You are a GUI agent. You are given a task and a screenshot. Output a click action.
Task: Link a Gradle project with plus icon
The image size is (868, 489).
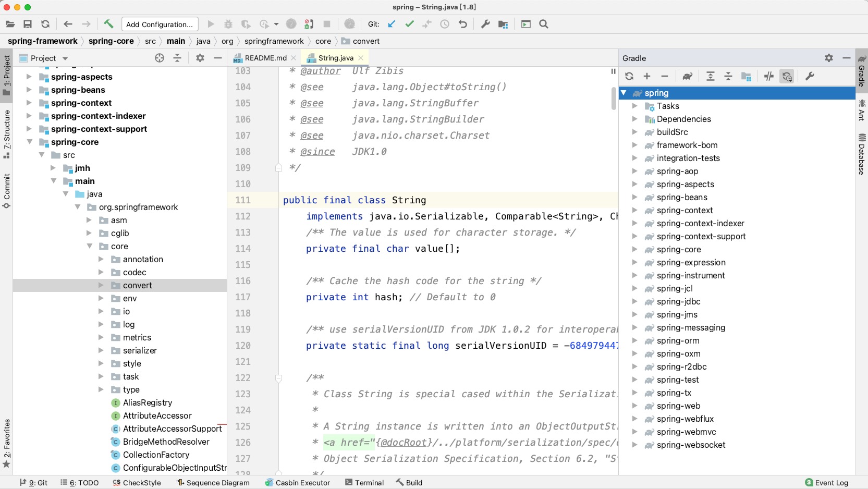click(x=647, y=76)
